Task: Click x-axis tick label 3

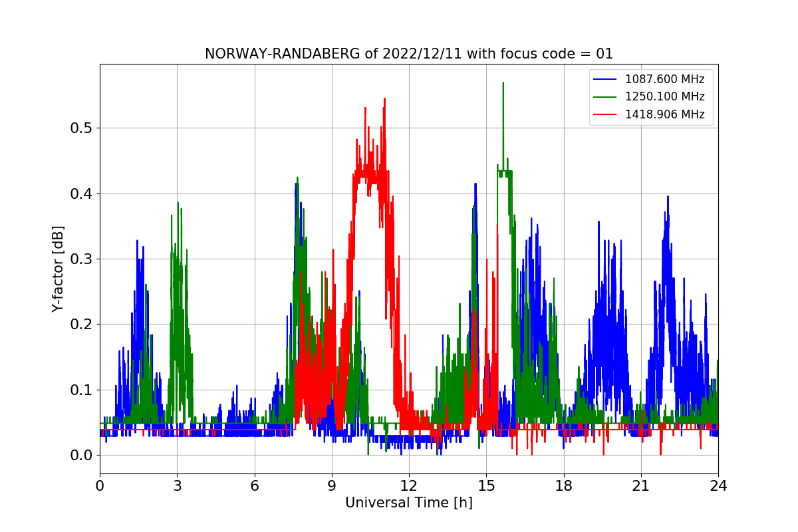Action: (177, 485)
